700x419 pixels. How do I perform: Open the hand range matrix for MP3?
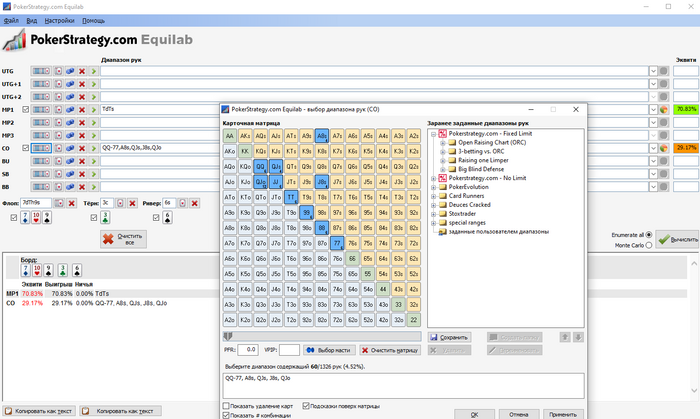pos(41,135)
